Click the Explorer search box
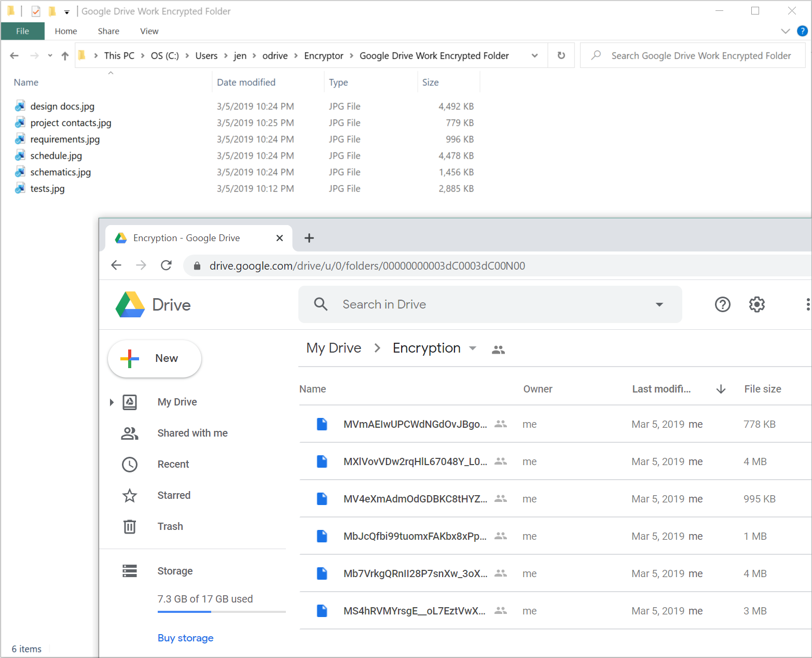This screenshot has height=658, width=812. (x=693, y=55)
